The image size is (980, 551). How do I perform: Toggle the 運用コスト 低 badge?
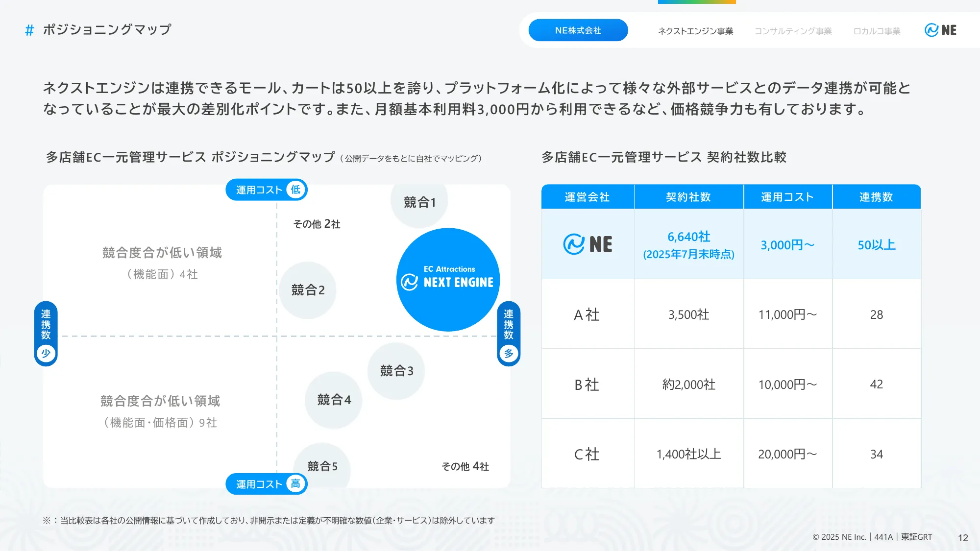pos(266,189)
